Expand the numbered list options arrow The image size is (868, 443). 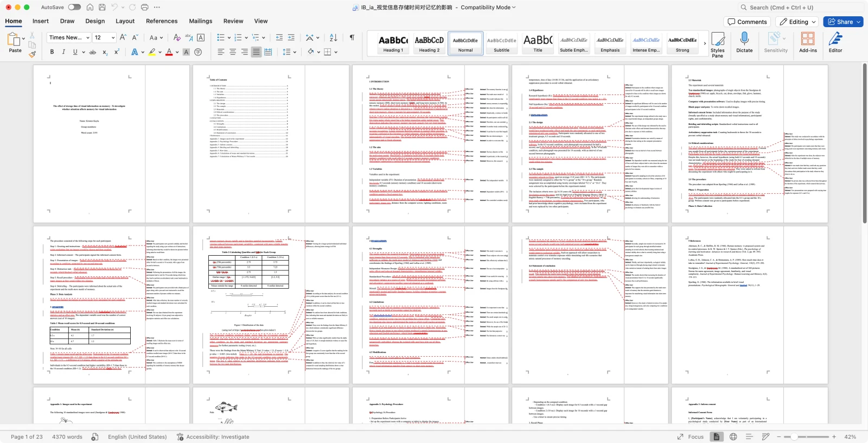point(246,37)
